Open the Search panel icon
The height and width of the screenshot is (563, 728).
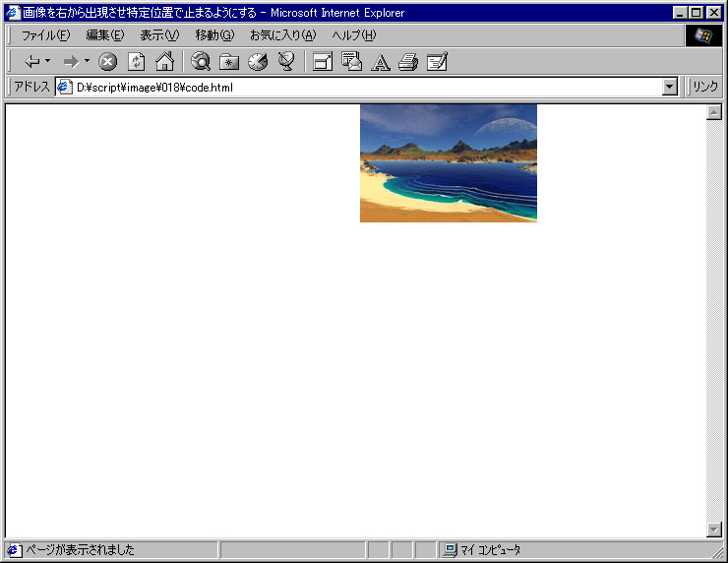[x=201, y=61]
